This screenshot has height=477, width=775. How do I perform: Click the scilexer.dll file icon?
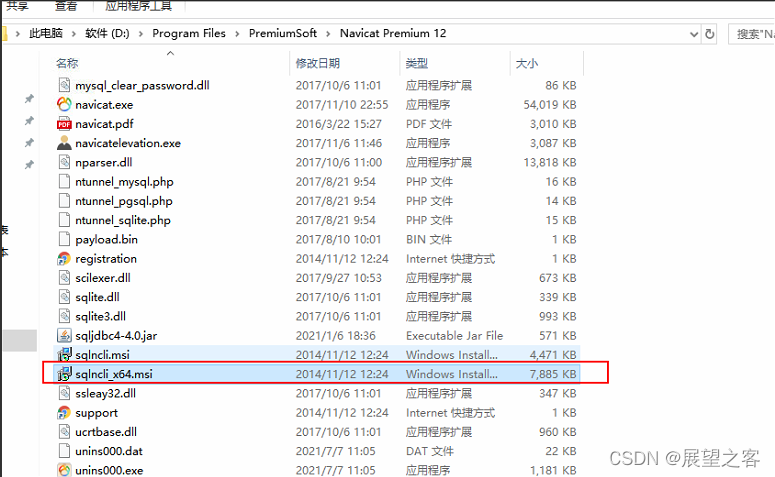[x=64, y=278]
